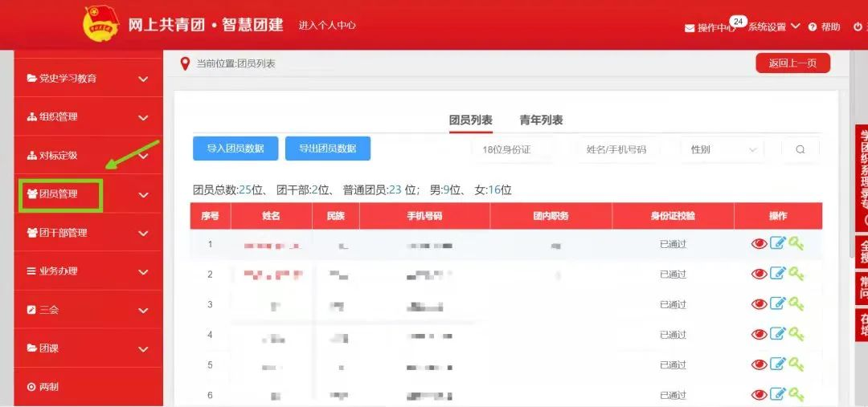View member details with eye icon in row 1

[759, 243]
